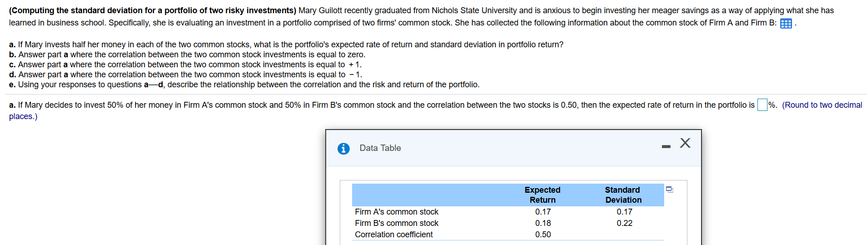Click the part e question about risk and return
868x245 pixels.
pos(244,85)
